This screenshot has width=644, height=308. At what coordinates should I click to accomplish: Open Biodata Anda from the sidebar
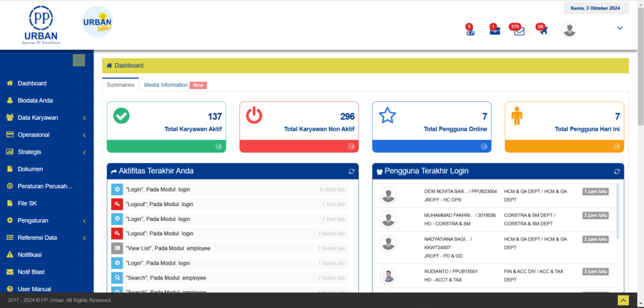coord(35,100)
